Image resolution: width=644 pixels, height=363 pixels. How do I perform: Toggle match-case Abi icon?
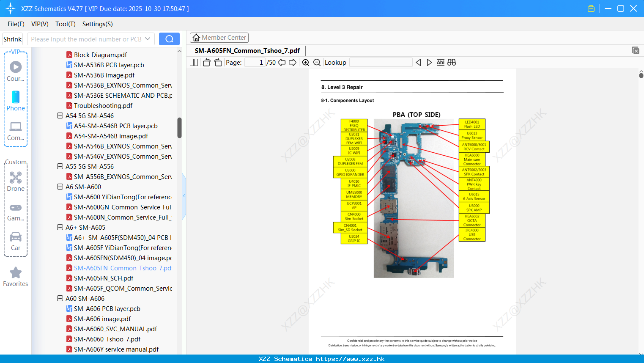pyautogui.click(x=440, y=62)
